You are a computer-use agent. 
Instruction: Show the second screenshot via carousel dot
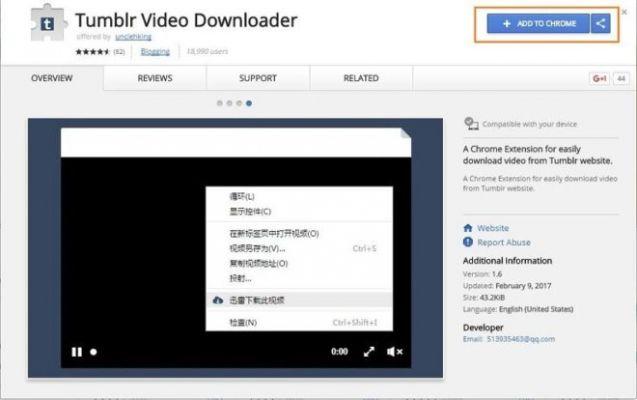(230, 103)
